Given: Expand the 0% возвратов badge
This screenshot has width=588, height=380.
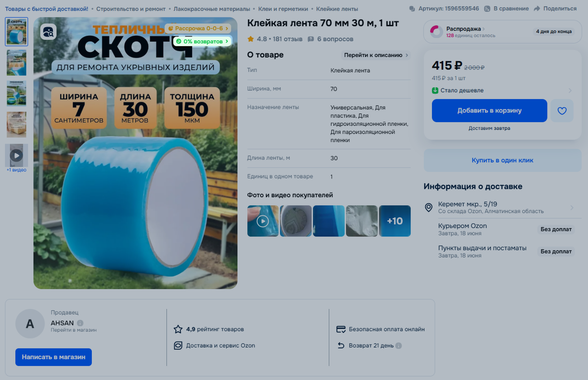Looking at the screenshot, I should tap(202, 41).
